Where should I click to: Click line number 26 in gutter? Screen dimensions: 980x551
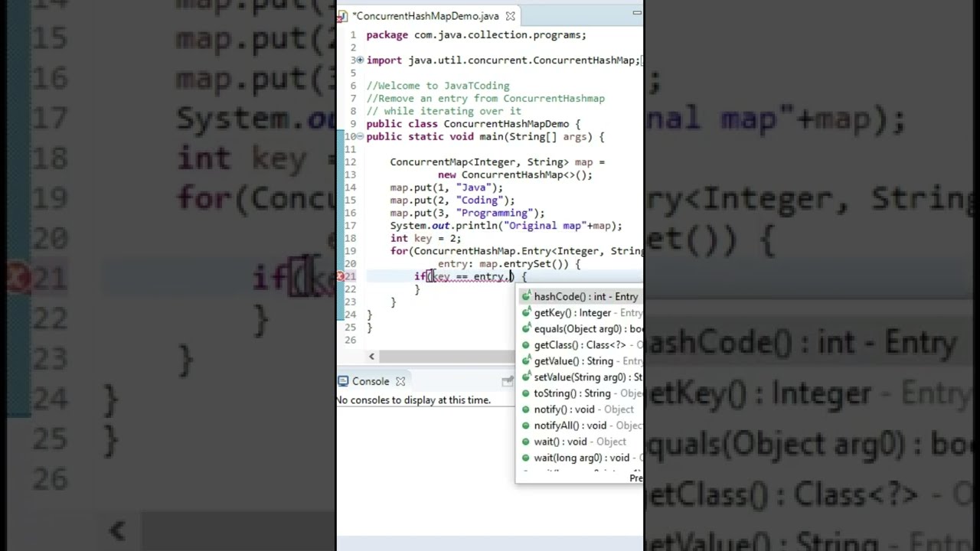tap(351, 340)
